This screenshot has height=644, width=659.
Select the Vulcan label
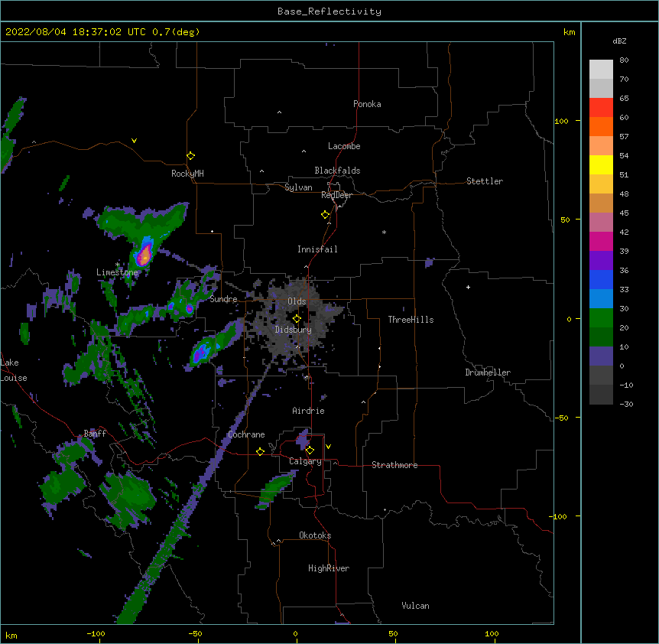point(415,606)
